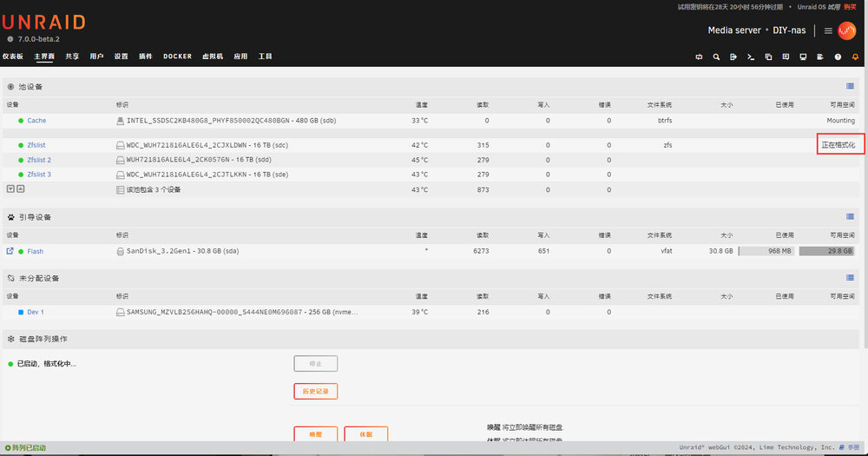Click the 购买 purchase link

coord(850,7)
